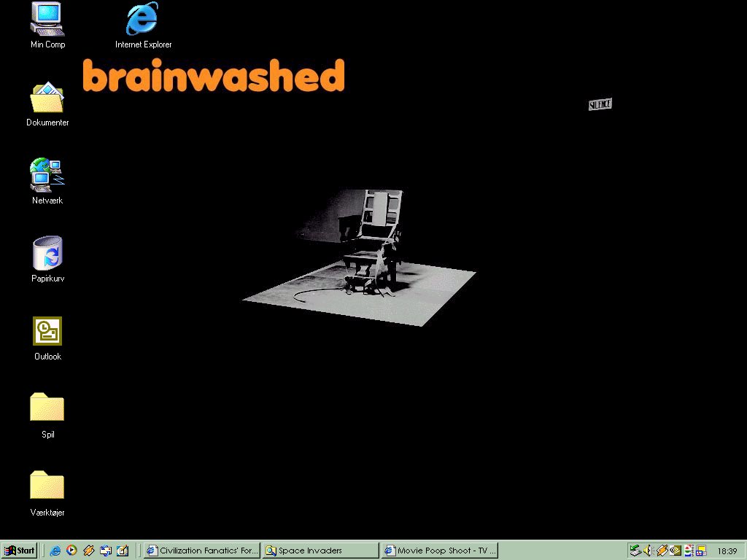Select the Outlook desktop icon
The image size is (747, 560).
point(47,338)
